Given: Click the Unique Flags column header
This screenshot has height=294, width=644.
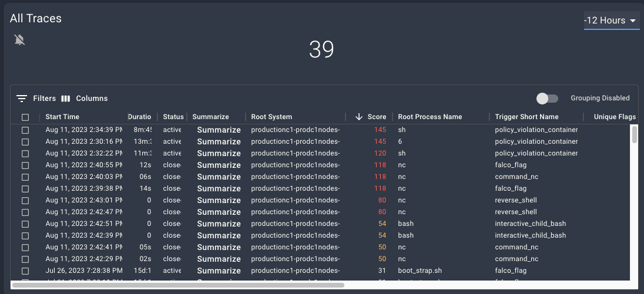Looking at the screenshot, I should pyautogui.click(x=615, y=117).
